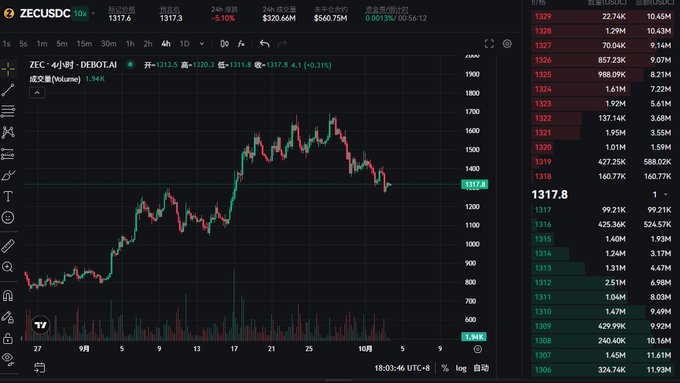Viewport: 680px width, 383px height.
Task: Select the brush drawing tool
Action: click(8, 175)
